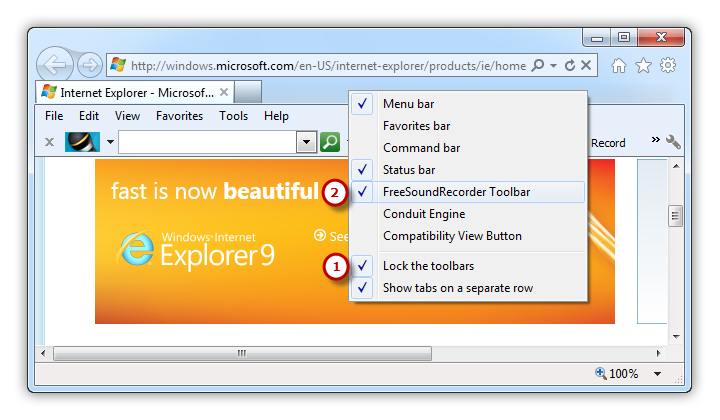
Task: Click the vertical scrollbar thumb
Action: coord(675,216)
